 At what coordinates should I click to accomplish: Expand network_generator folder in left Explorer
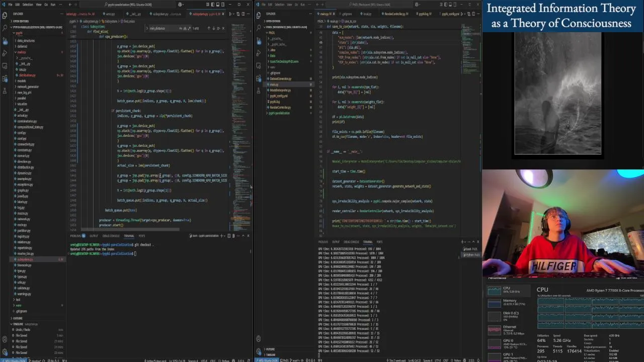click(28, 86)
